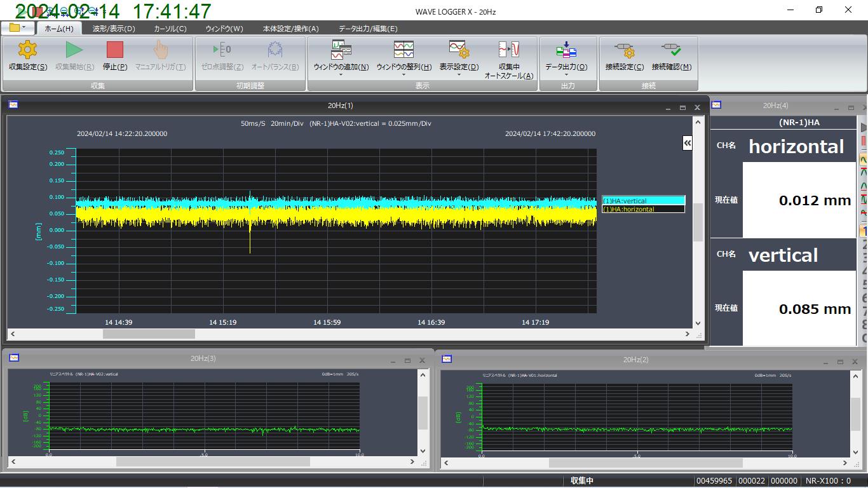
Task: Click 収集中オートスケール auto-scale icon
Action: [x=508, y=50]
